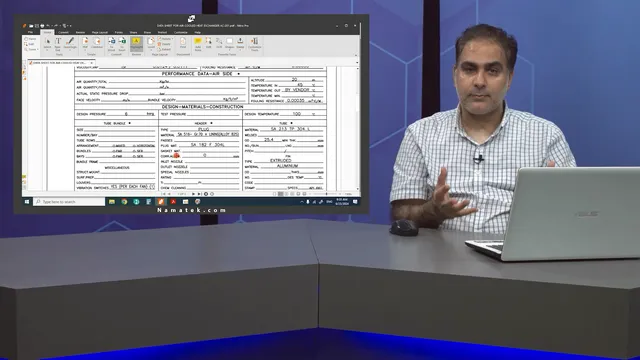Click the Combine files icon
The image size is (640, 360).
point(97,43)
